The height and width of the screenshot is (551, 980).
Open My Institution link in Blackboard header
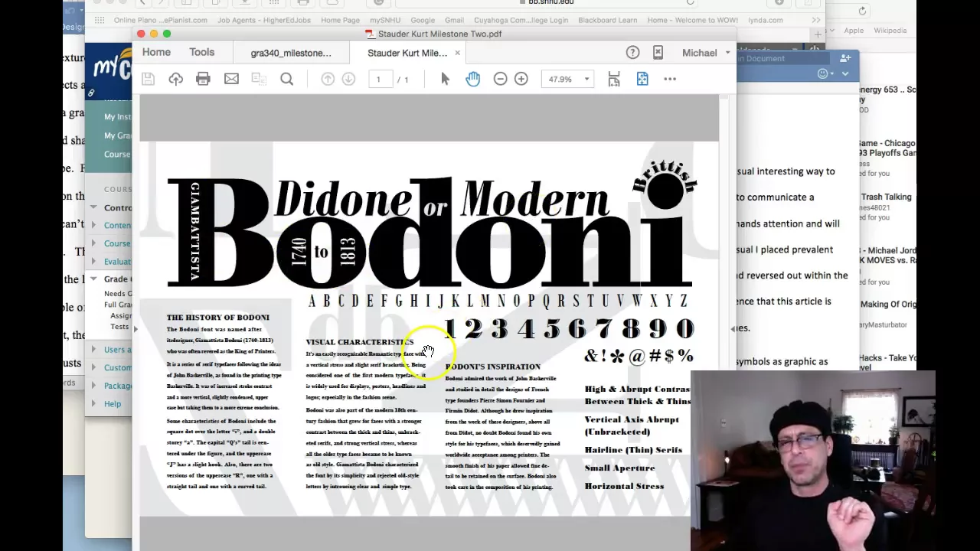pos(117,117)
